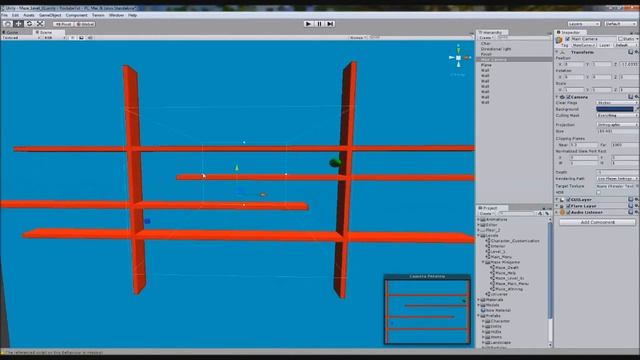
Task: Open the Edit menu
Action: coord(15,15)
